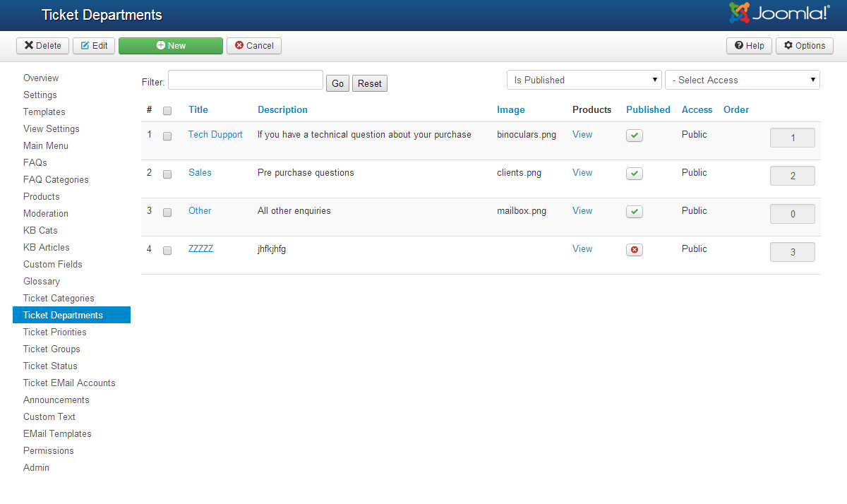The image size is (847, 504).
Task: Publish the ZZZZZ department via red icon
Action: 634,250
